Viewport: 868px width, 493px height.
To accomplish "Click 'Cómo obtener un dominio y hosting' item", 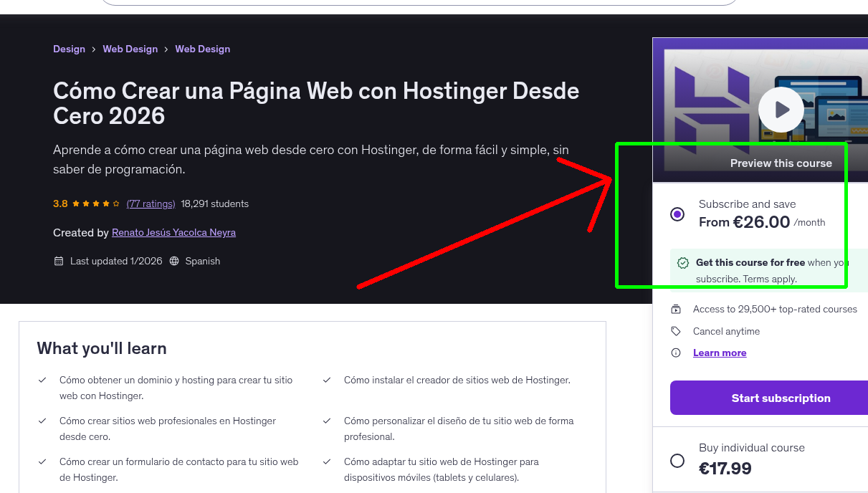I will click(176, 388).
